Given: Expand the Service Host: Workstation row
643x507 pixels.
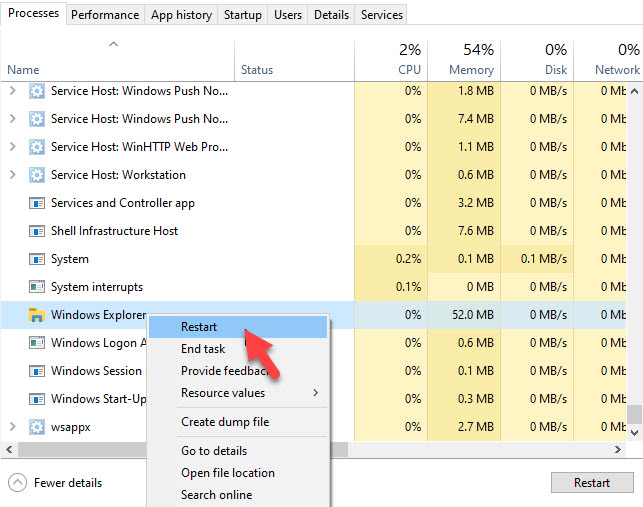Looking at the screenshot, I should [x=13, y=175].
